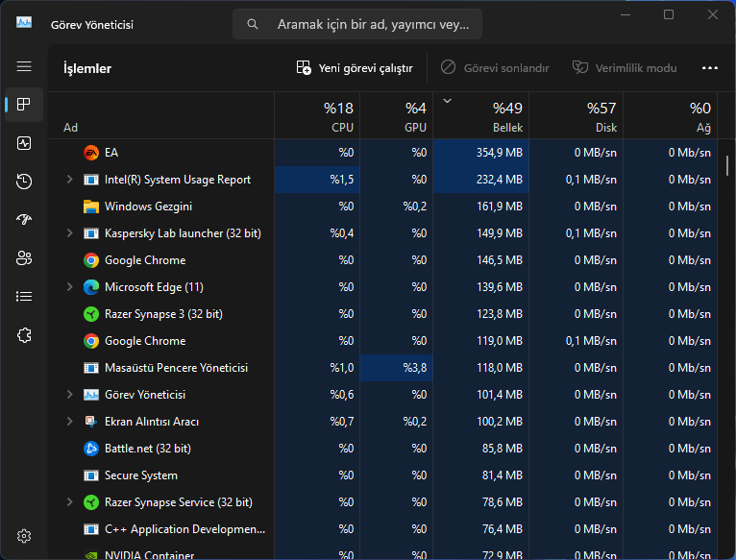Click the vertical scrollbar thumb
Viewport: 736px width, 560px height.
tap(727, 166)
